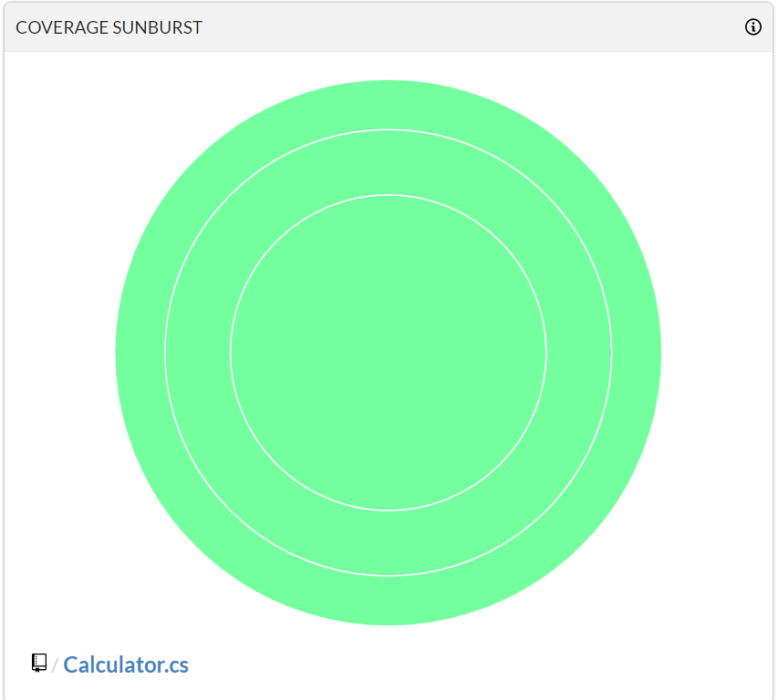This screenshot has height=700, width=778.
Task: Click the left side of the outer ring
Action: click(140, 353)
